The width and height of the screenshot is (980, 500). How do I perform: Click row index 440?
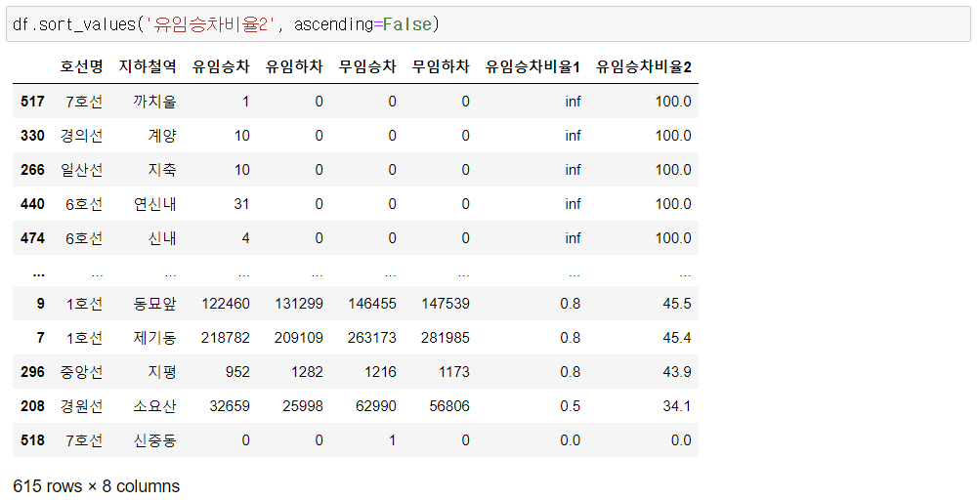pyautogui.click(x=32, y=204)
